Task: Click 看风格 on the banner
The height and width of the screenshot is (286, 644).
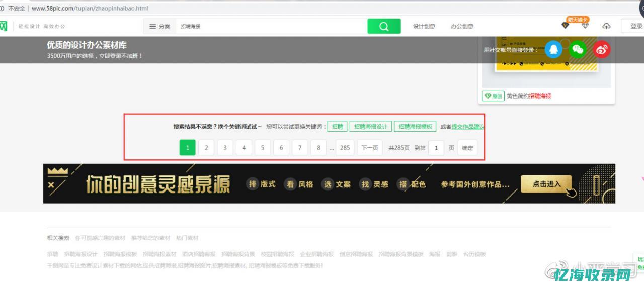Action: coord(299,184)
